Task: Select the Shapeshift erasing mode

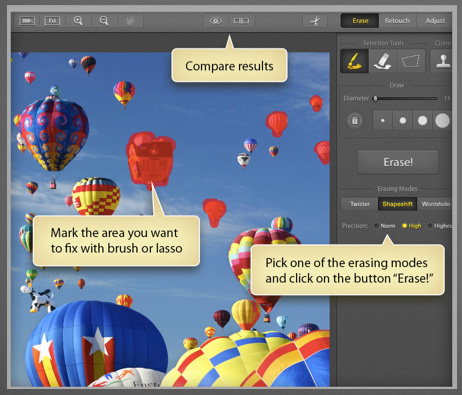Action: (x=397, y=204)
